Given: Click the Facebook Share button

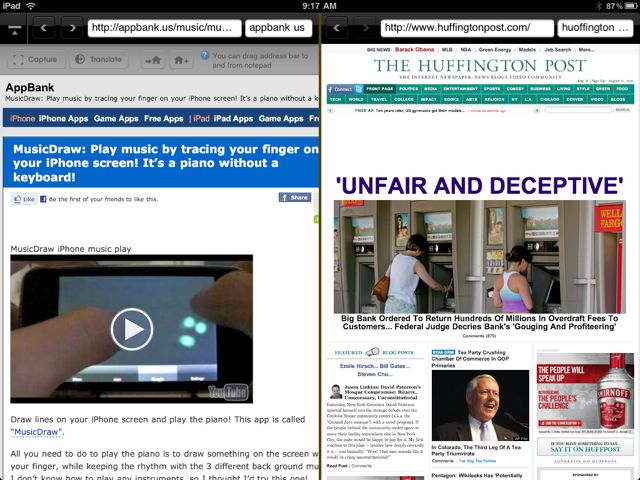Looking at the screenshot, I should click(x=295, y=198).
